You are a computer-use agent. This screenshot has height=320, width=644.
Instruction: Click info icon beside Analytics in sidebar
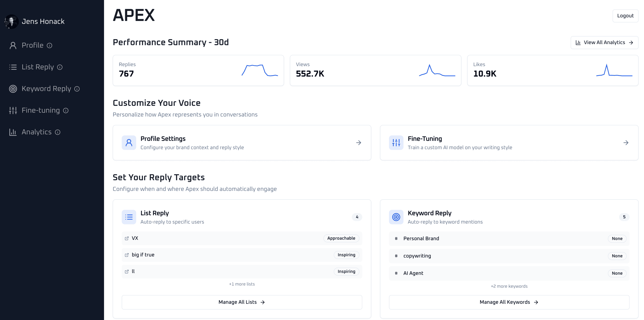58,132
